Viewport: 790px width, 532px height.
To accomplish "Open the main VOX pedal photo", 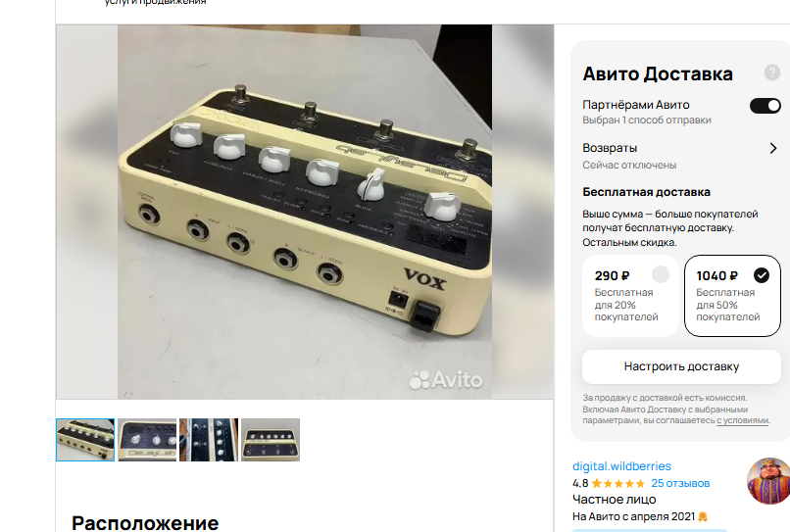I will click(305, 212).
